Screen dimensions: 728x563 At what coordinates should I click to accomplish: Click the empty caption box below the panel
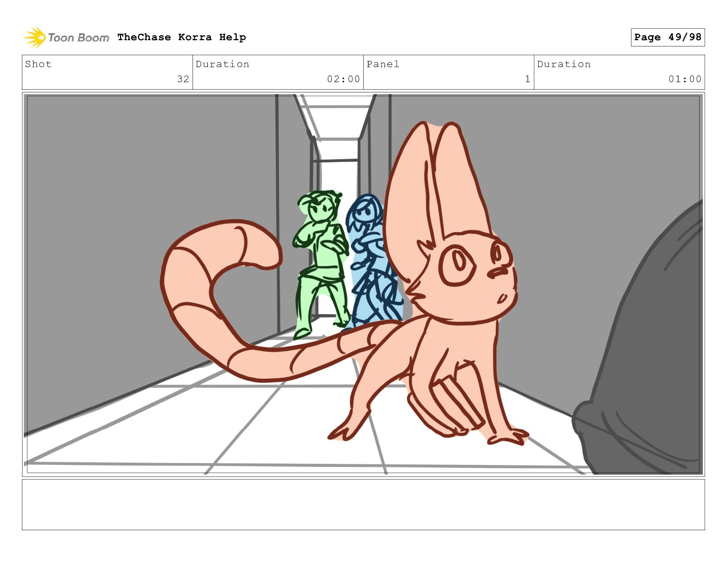pyautogui.click(x=363, y=505)
